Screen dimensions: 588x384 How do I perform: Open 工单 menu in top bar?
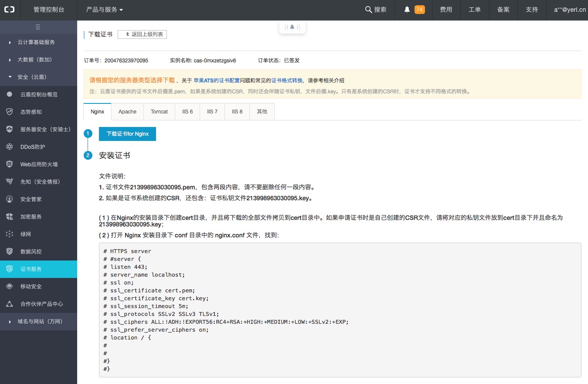coord(475,10)
